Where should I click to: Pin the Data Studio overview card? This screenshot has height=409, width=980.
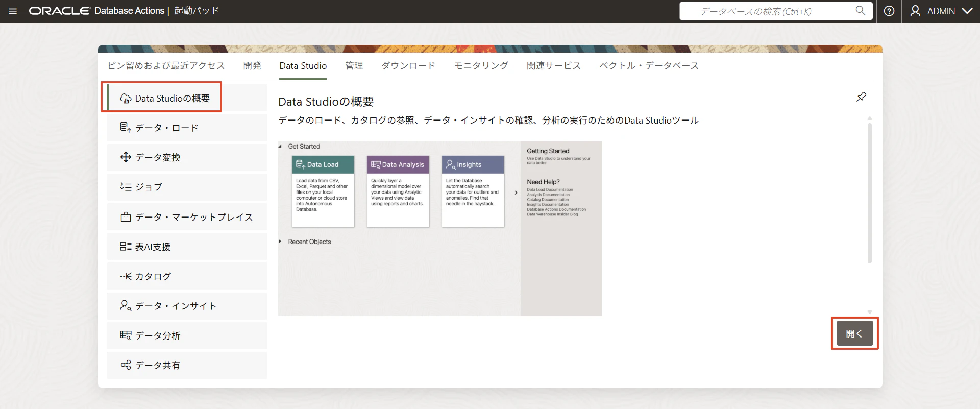[x=862, y=97]
